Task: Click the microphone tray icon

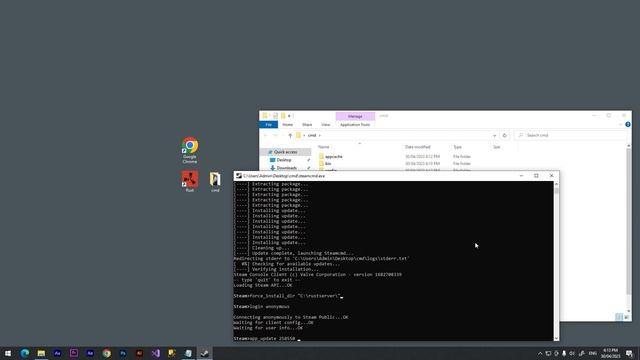Action: pos(564,353)
